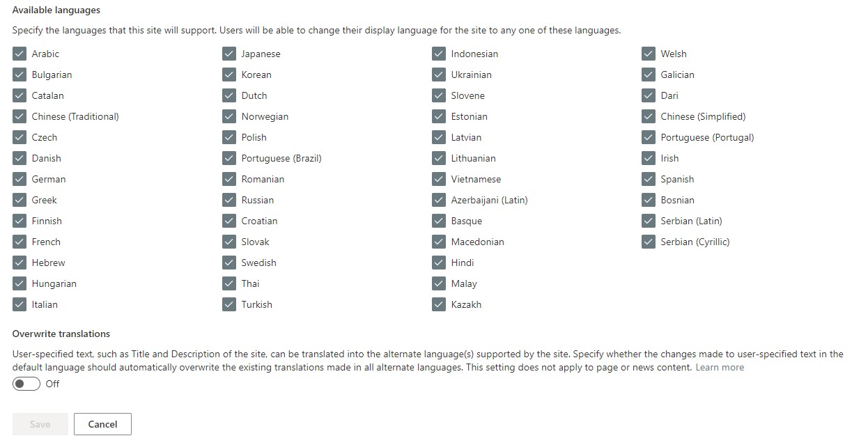Disable the Japanese language option
Viewport: 868px width, 445px height.
(x=229, y=54)
